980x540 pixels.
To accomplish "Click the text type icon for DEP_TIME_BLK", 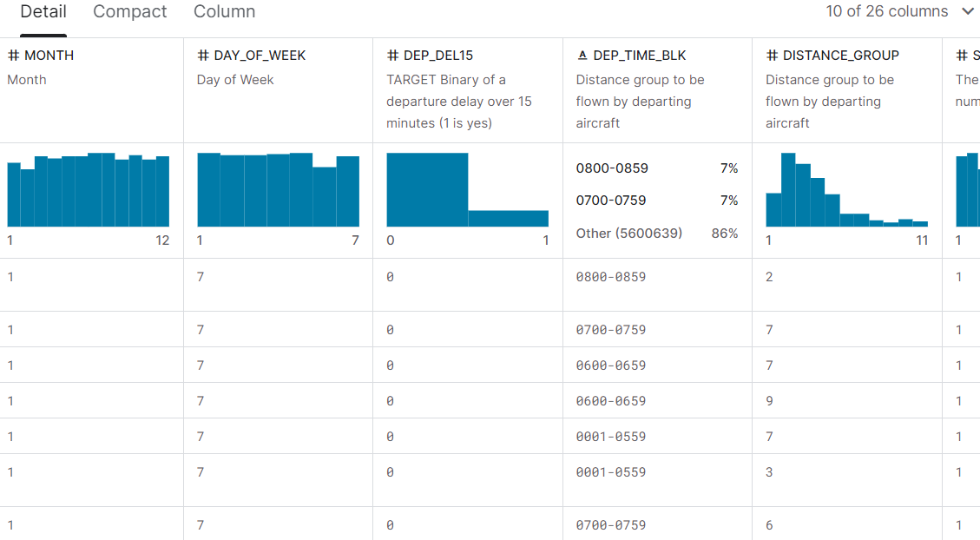I will click(582, 56).
